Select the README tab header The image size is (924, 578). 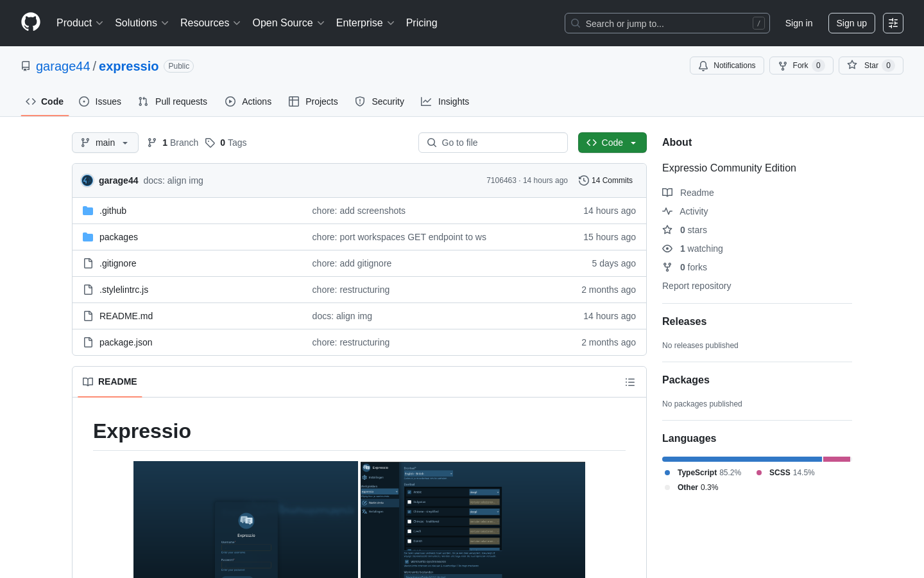[110, 381]
